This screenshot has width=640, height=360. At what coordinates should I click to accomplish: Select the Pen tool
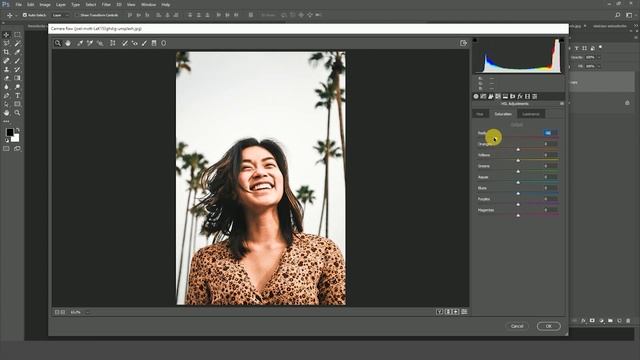[7, 96]
